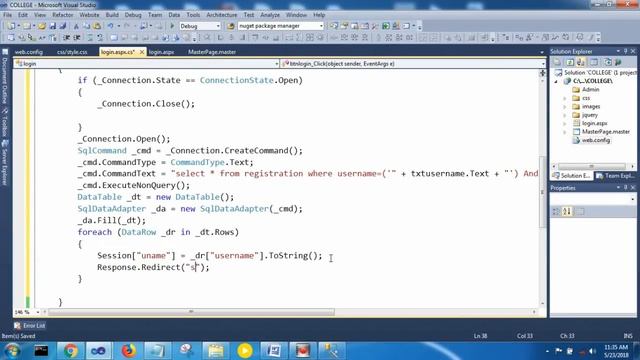Open Google Chrome from the taskbar

click(x=70, y=351)
